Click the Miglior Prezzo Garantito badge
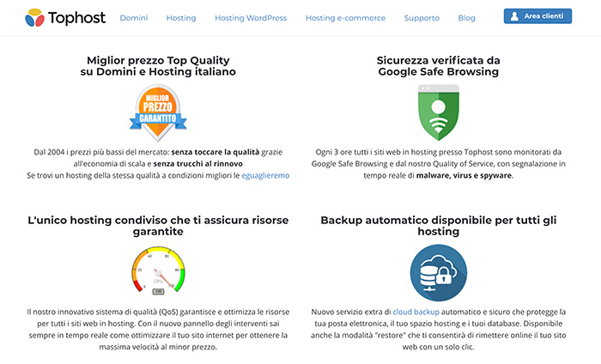601x364 pixels. [x=158, y=112]
